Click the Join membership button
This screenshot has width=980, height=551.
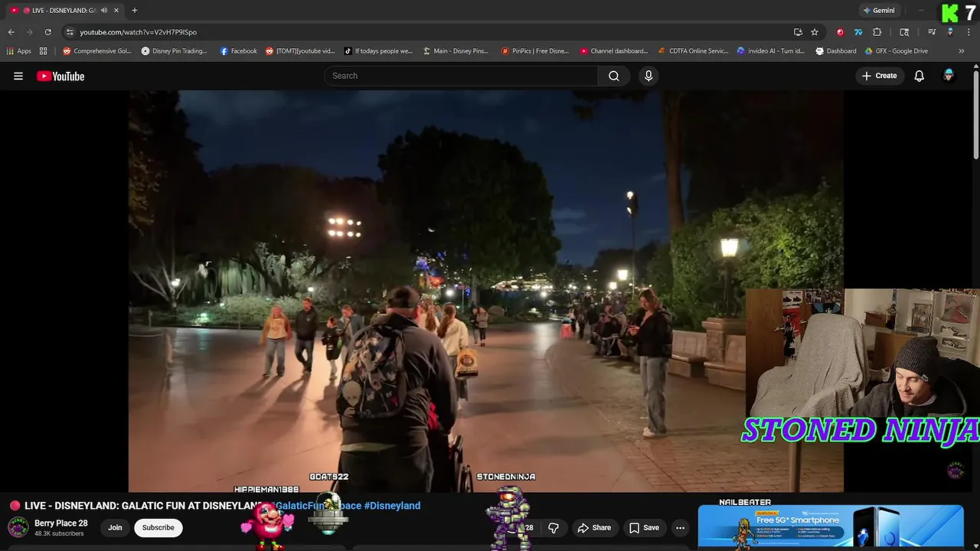[115, 527]
